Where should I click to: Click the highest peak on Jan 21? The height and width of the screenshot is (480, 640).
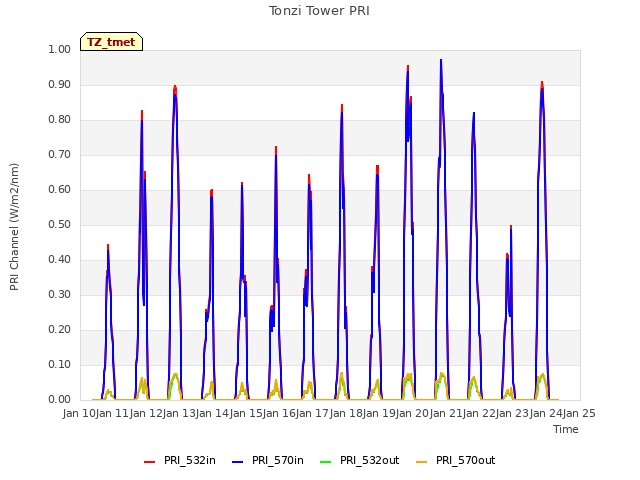tap(441, 60)
